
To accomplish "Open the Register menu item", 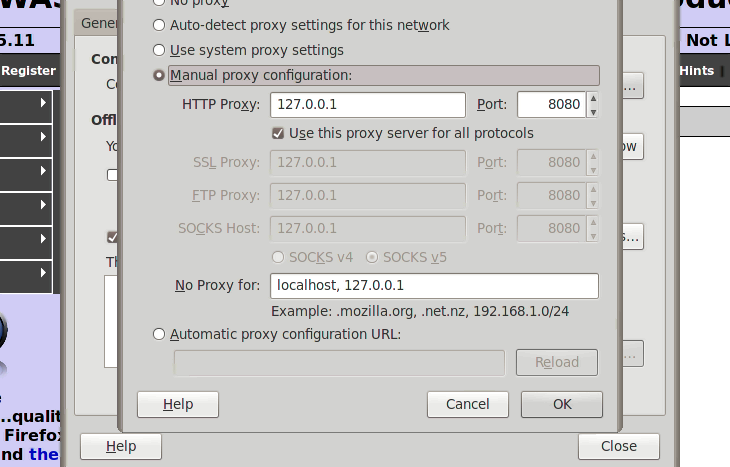I will (28, 71).
